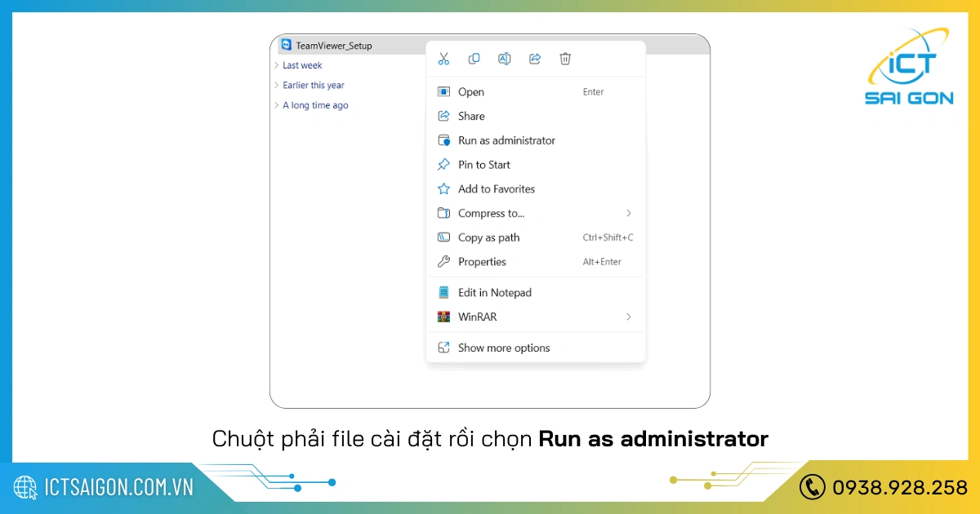This screenshot has width=980, height=514.
Task: Choose Open from the context menu
Action: pyautogui.click(x=471, y=92)
